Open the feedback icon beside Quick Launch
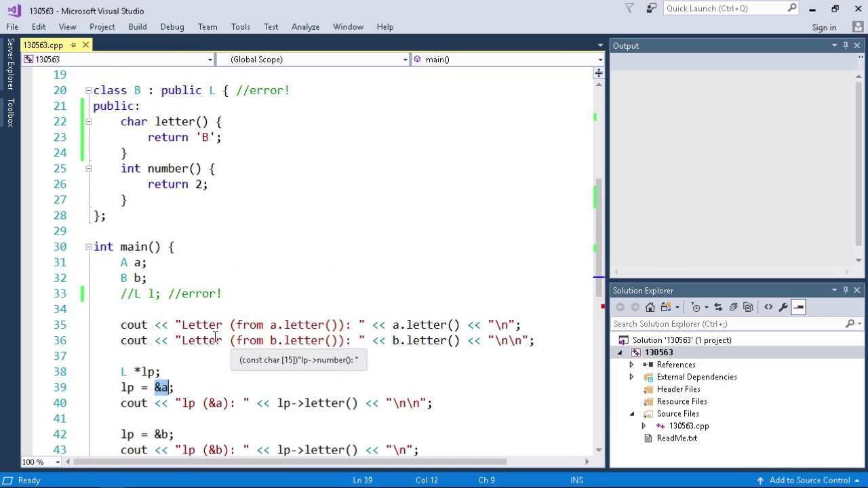 coord(652,8)
